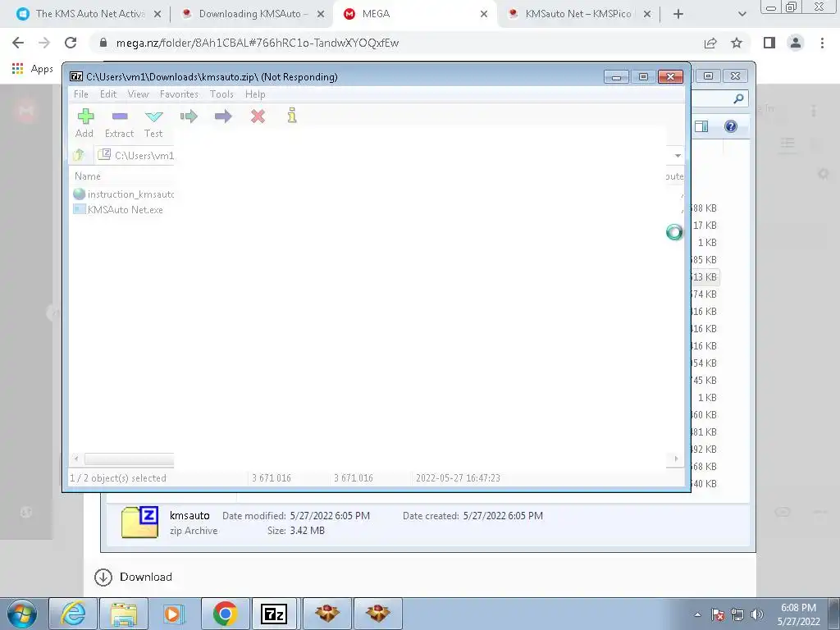The height and width of the screenshot is (630, 840).
Task: Toggle the Chrome side panel icon
Action: coord(769,43)
